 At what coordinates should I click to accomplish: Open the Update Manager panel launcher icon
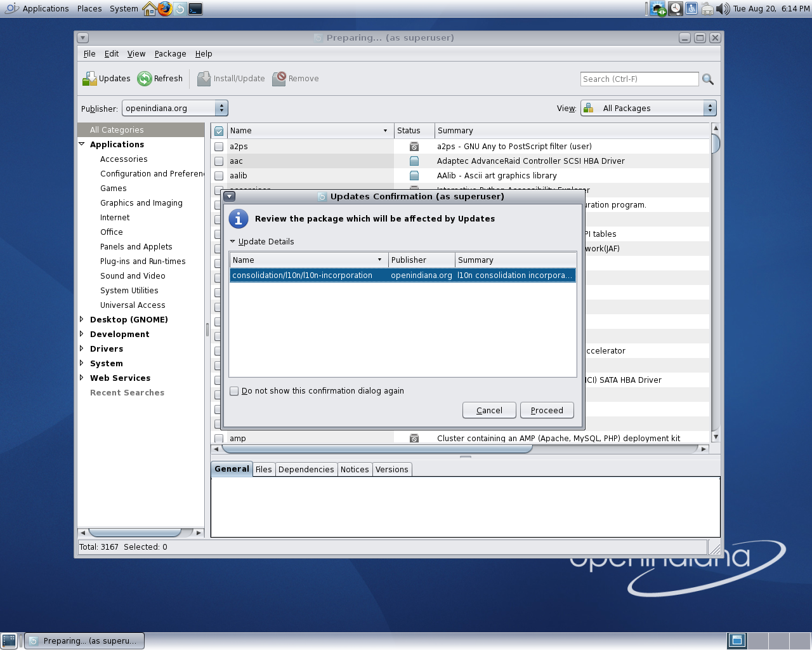click(x=180, y=9)
